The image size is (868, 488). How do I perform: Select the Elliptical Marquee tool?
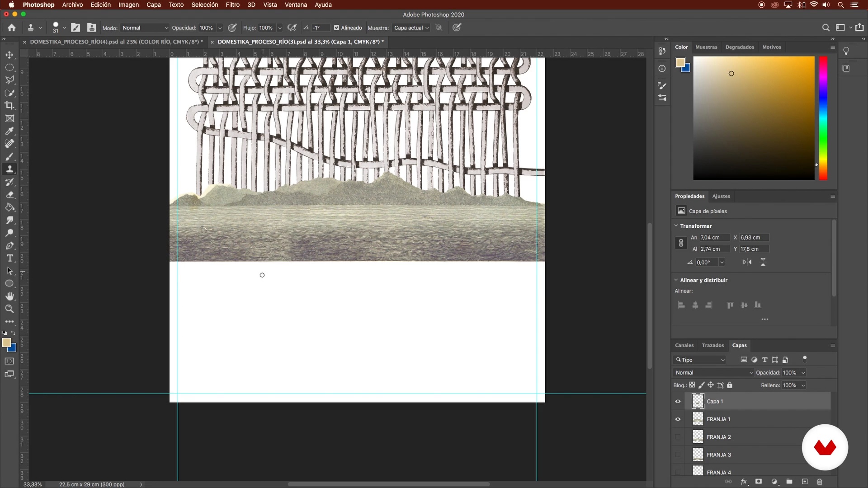[9, 67]
